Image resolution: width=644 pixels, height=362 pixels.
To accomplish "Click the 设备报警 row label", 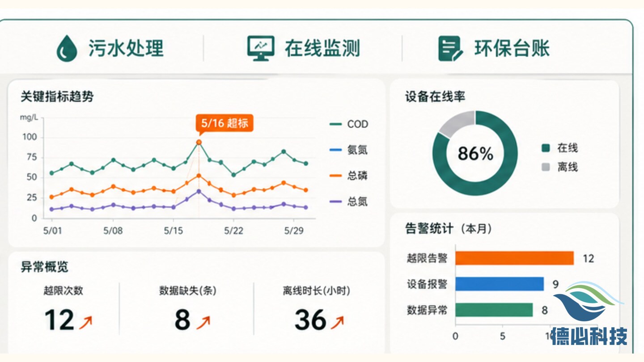I will coord(427,284).
